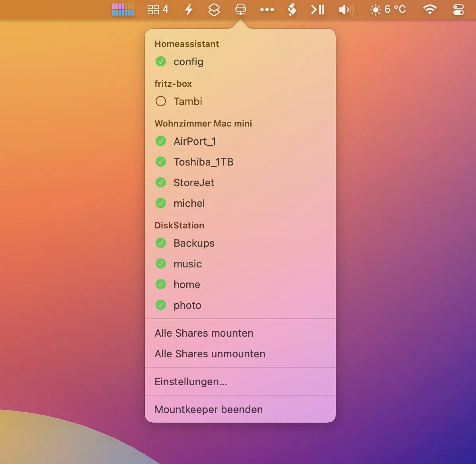Image resolution: width=476 pixels, height=464 pixels.
Task: Open the Control Center toggles icon
Action: pyautogui.click(x=458, y=10)
